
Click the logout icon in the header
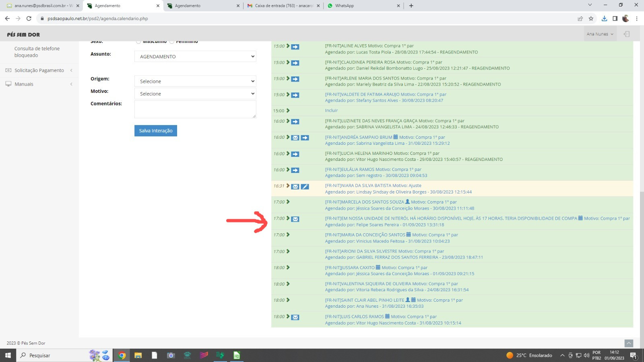627,34
